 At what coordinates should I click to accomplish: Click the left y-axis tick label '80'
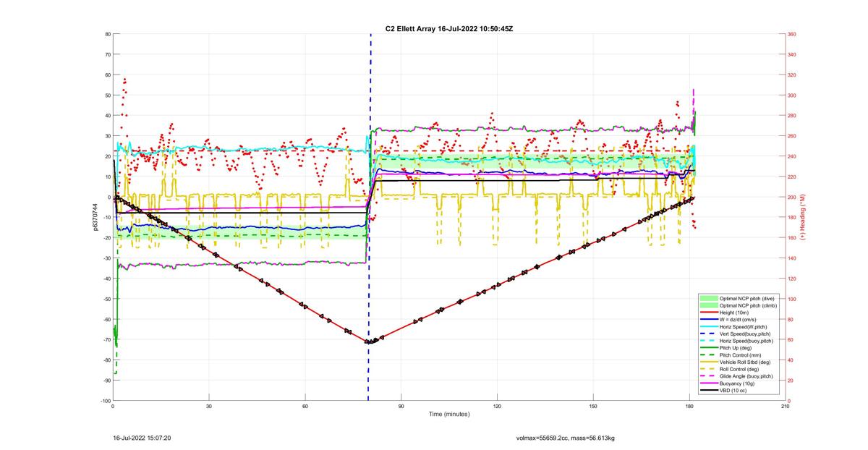[107, 34]
